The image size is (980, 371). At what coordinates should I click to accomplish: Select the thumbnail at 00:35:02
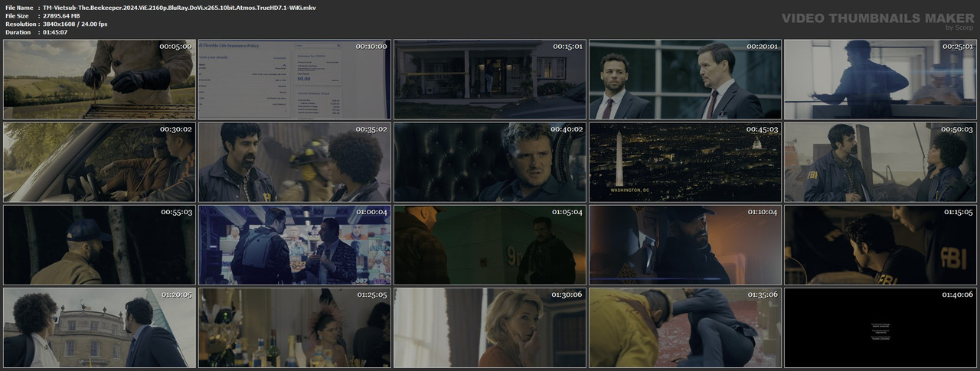pos(294,162)
